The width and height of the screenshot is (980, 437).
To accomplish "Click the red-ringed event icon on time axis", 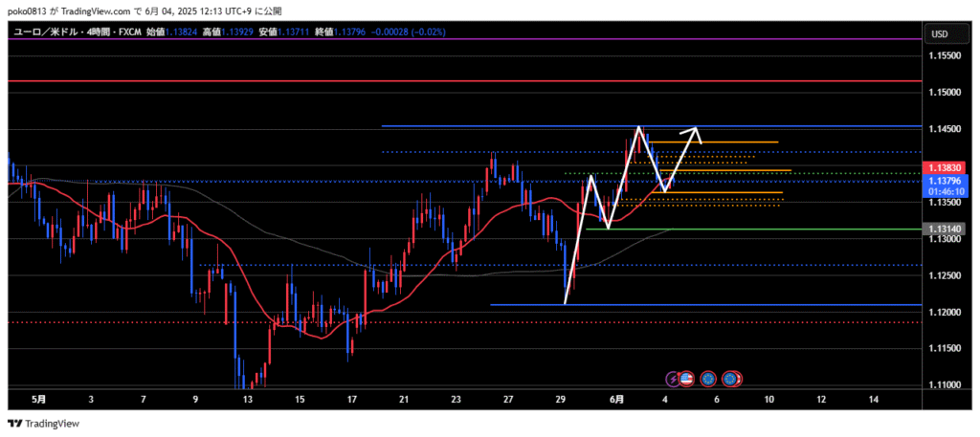I will [x=732, y=380].
